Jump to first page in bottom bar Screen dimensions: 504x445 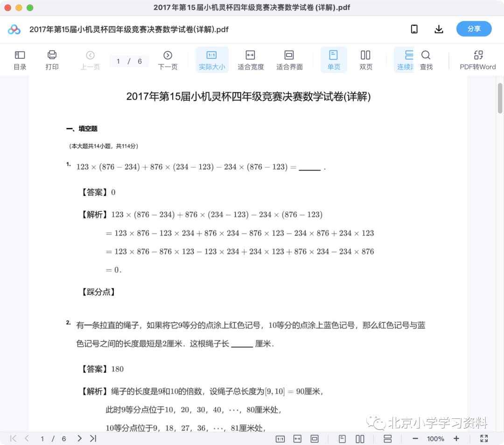[13, 438]
